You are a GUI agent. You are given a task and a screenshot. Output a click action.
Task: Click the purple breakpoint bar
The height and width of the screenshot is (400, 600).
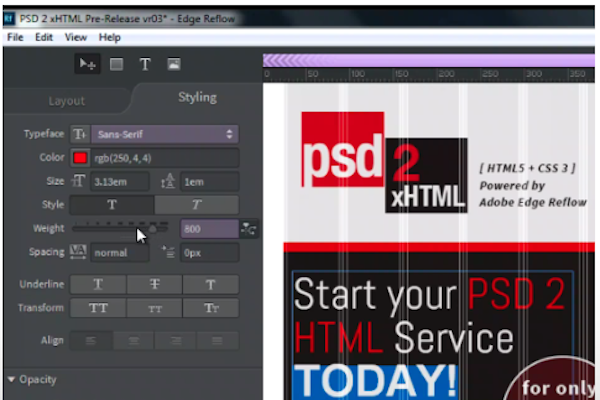[429, 60]
